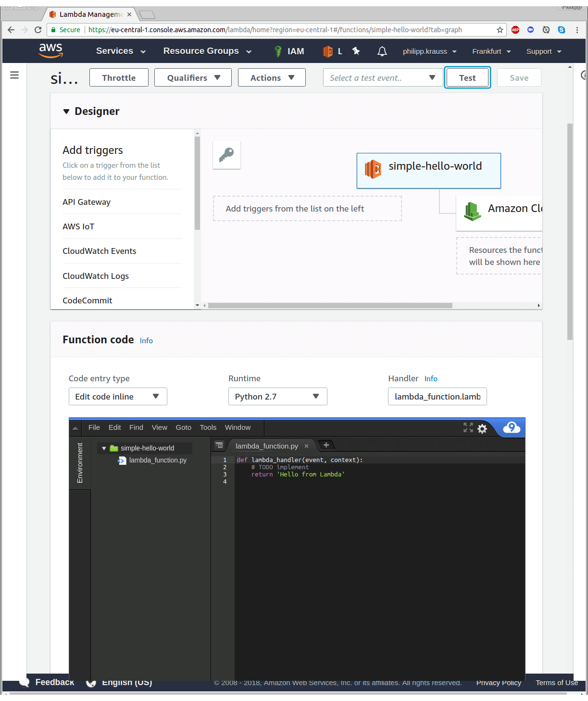Click the AWS logo home icon
The height and width of the screenshot is (701, 588).
click(x=51, y=50)
